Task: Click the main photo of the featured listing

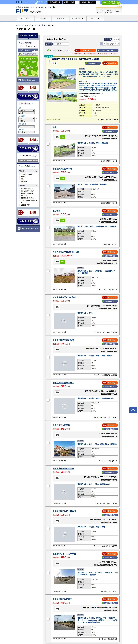Action: tap(62, 79)
